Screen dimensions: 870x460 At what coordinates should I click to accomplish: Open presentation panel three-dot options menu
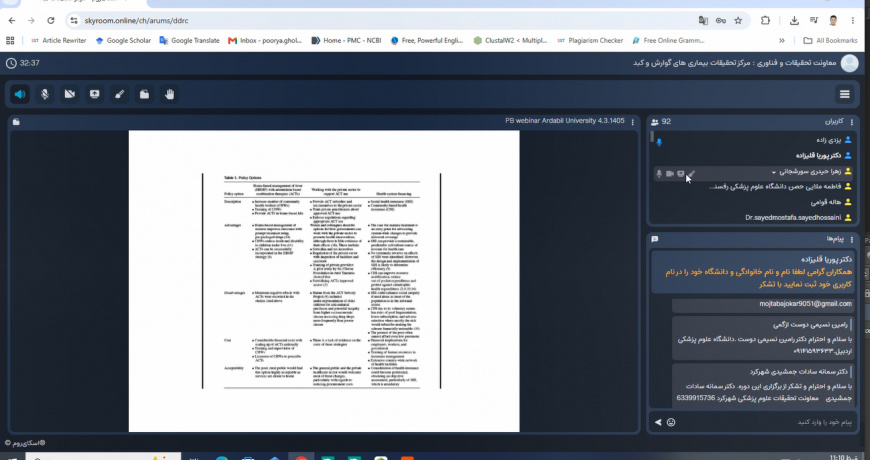pos(633,122)
